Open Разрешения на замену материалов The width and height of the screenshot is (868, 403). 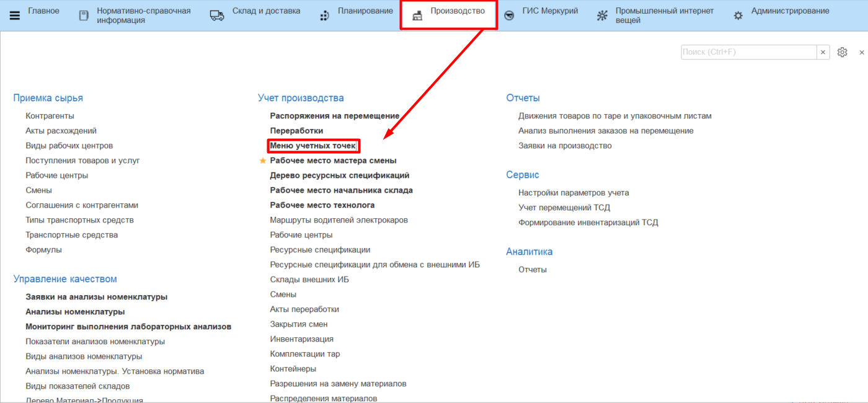[x=338, y=384]
